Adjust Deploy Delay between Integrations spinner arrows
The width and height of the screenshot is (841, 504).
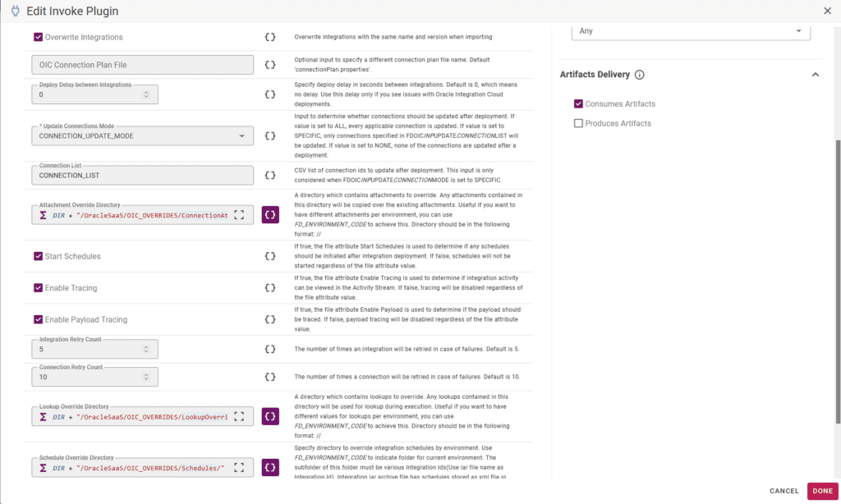click(x=146, y=94)
